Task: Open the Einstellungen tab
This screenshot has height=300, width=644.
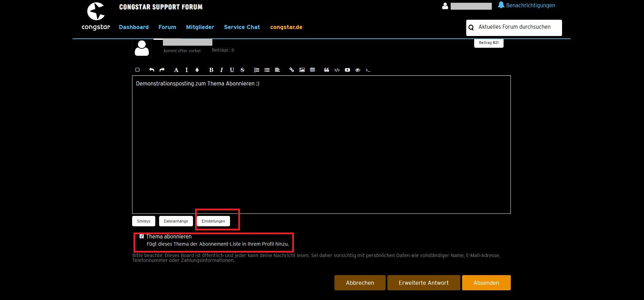Action: (213, 221)
